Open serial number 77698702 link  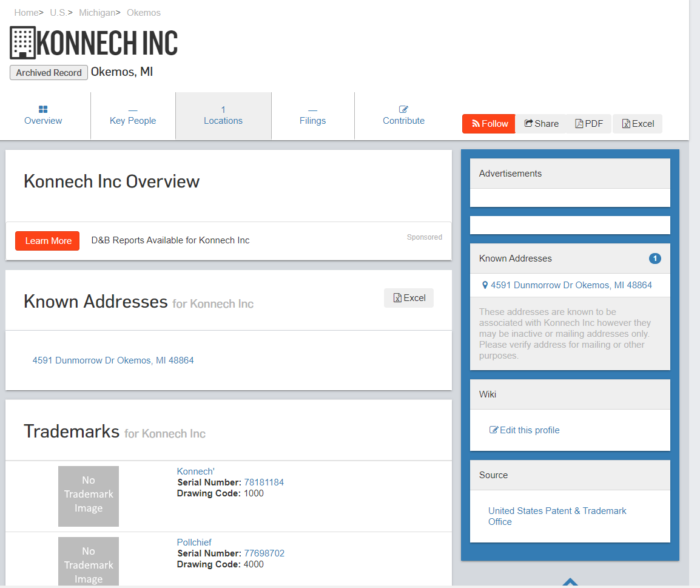pyautogui.click(x=264, y=553)
